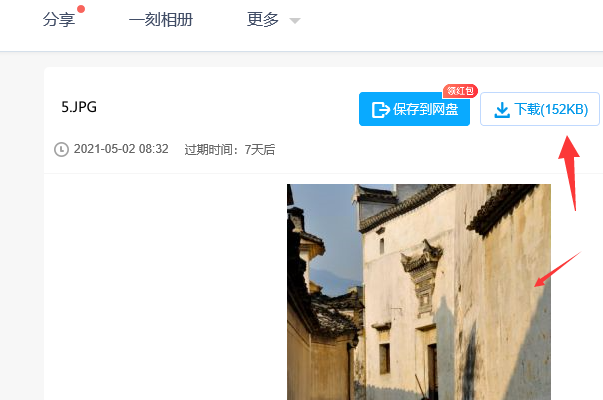Click the 下载(152KB) button

[540, 109]
